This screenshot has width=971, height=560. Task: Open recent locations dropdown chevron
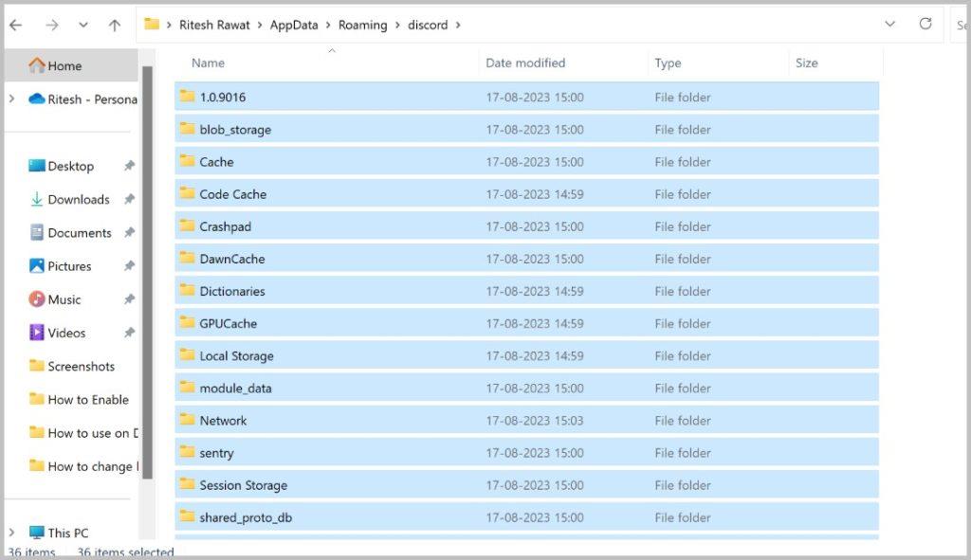tap(83, 26)
